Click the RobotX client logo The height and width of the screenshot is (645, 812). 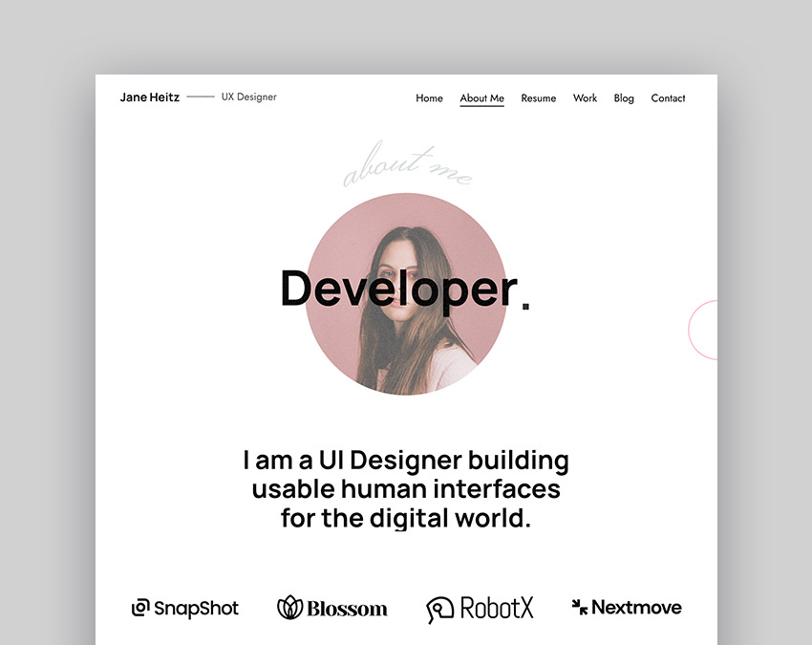point(480,608)
